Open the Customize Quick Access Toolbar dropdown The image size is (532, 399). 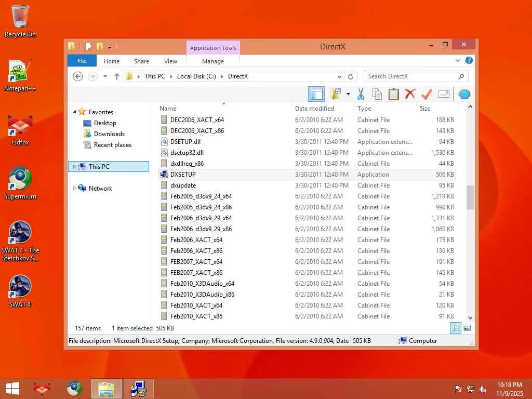coord(110,47)
